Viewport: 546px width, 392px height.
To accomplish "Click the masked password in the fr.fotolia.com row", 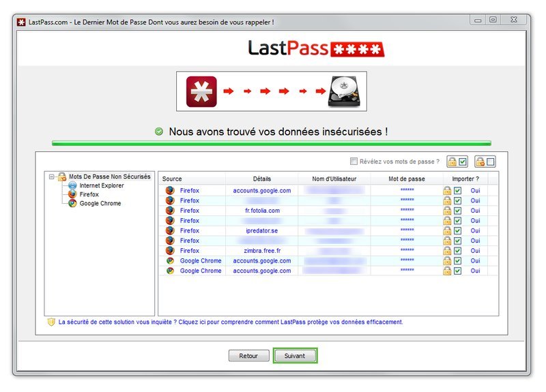I will click(x=407, y=210).
